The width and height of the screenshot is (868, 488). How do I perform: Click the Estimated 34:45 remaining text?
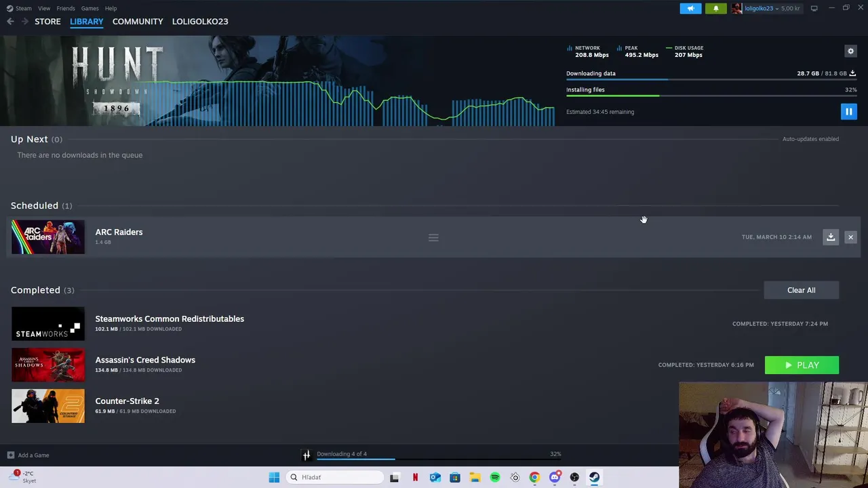pos(600,112)
